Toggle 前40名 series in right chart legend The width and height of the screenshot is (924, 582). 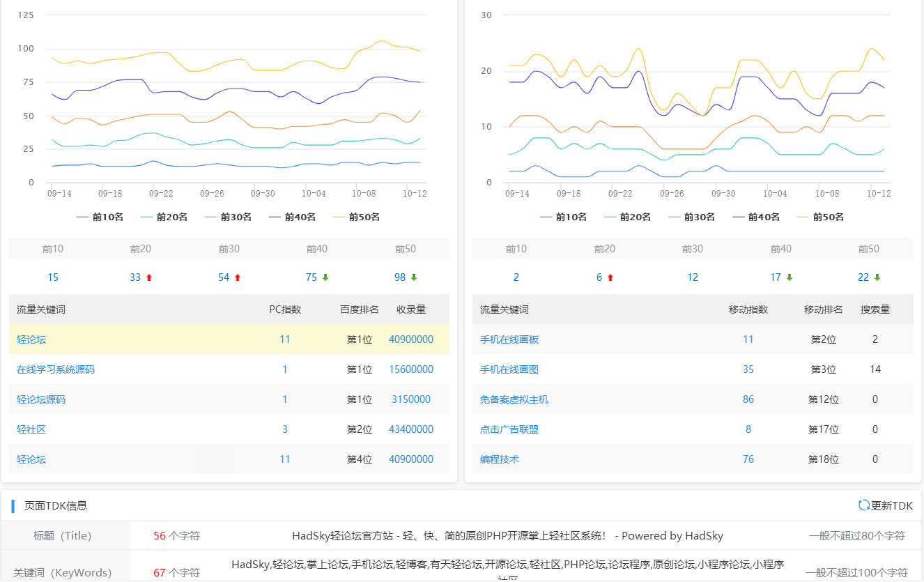[755, 217]
